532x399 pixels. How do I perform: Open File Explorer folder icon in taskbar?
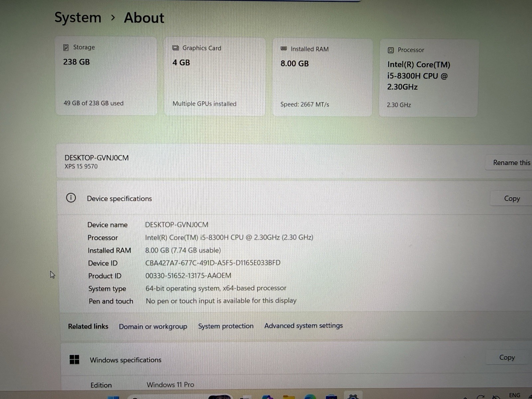tap(289, 397)
